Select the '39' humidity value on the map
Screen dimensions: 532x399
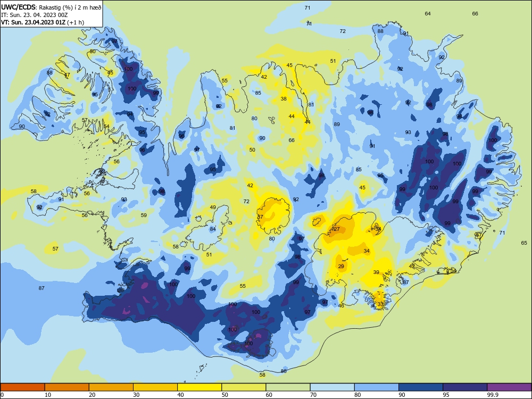376,272
